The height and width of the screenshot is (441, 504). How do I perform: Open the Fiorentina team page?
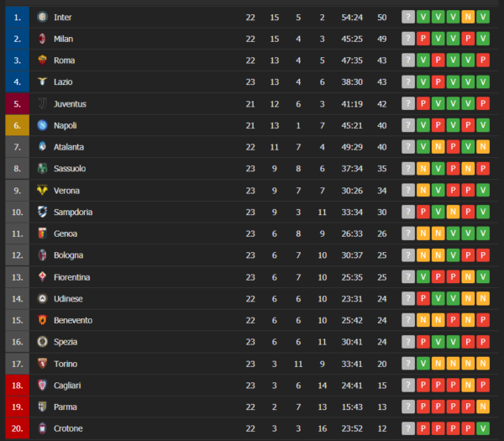[72, 277]
